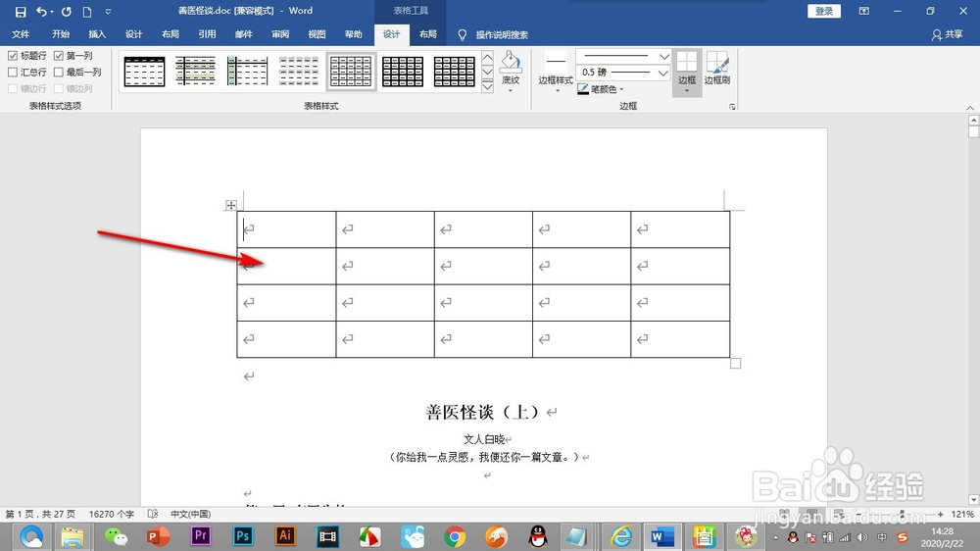
Task: Click the 中文(中国) language indicator
Action: coord(191,514)
